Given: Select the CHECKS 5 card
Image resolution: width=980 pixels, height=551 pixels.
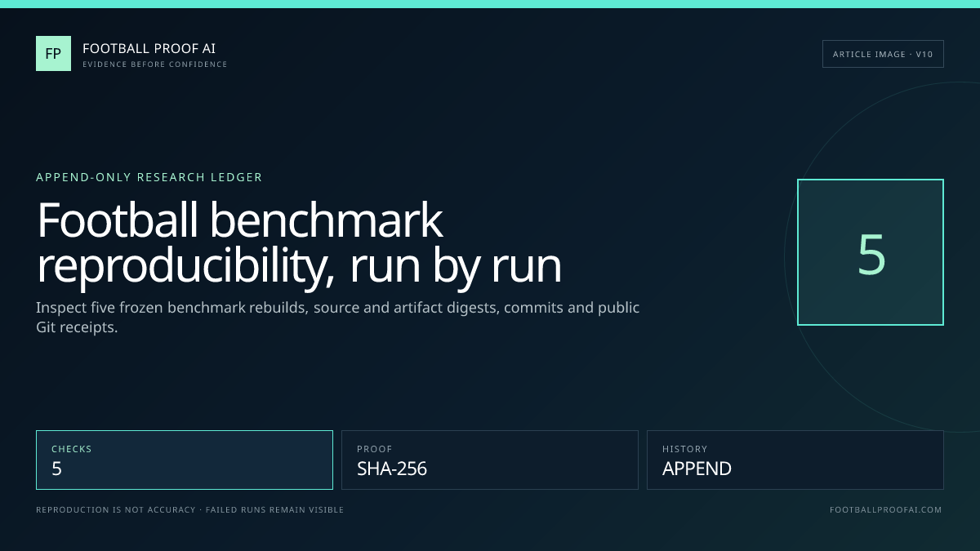Looking at the screenshot, I should 185,460.
